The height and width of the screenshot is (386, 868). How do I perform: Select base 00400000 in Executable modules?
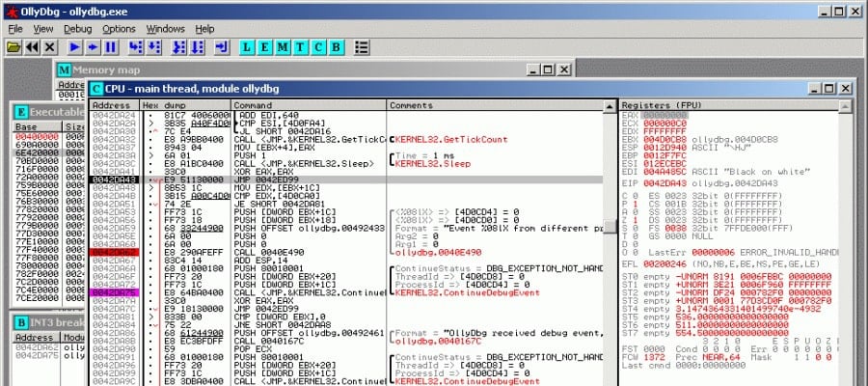(x=37, y=136)
